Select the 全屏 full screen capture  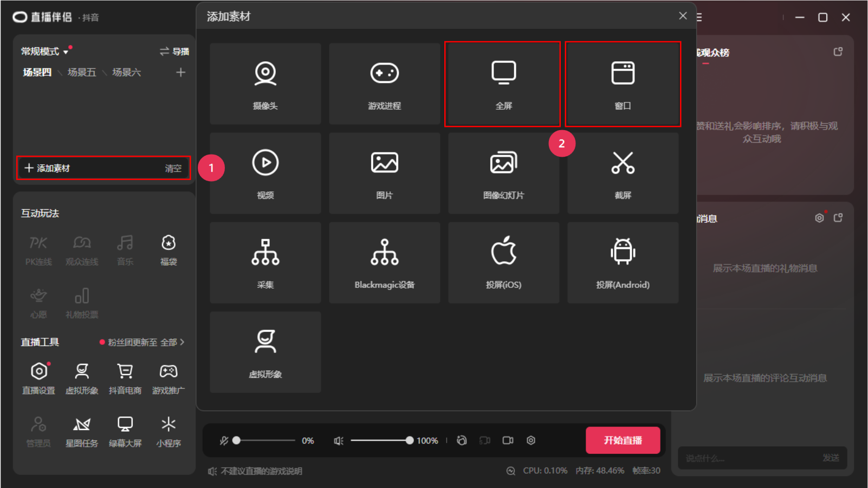[503, 84]
